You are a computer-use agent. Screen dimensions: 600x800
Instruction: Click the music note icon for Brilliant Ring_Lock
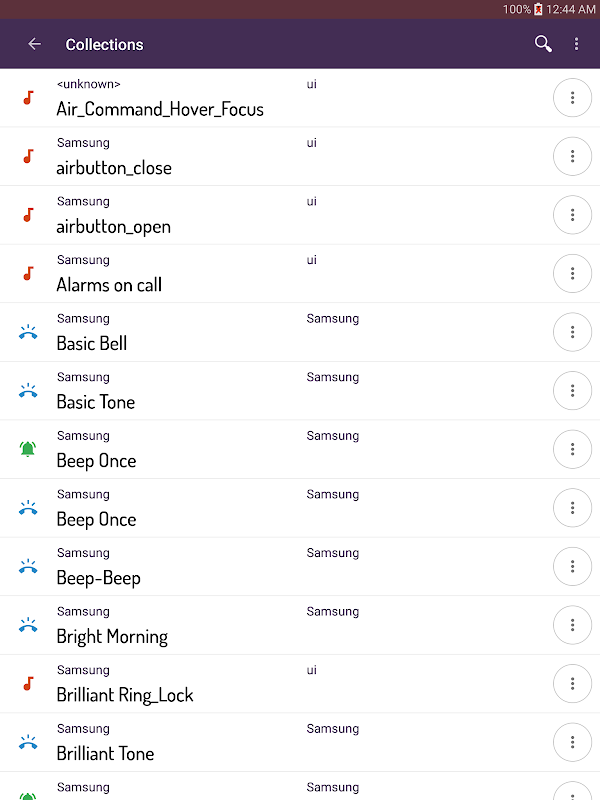pyautogui.click(x=28, y=683)
